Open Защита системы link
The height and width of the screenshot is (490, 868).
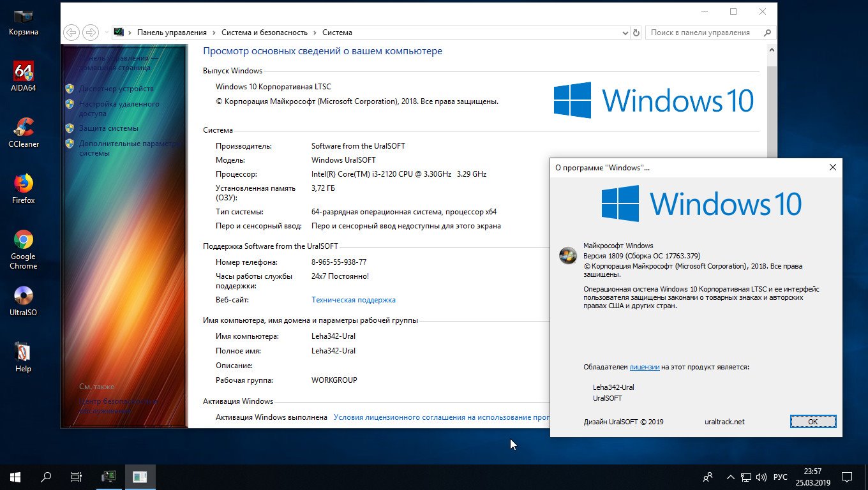[108, 128]
